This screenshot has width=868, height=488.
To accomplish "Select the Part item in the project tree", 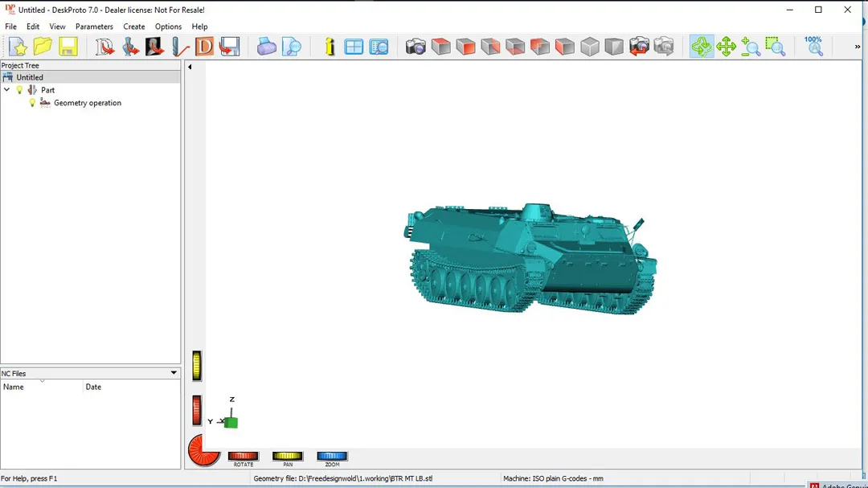I will (47, 90).
